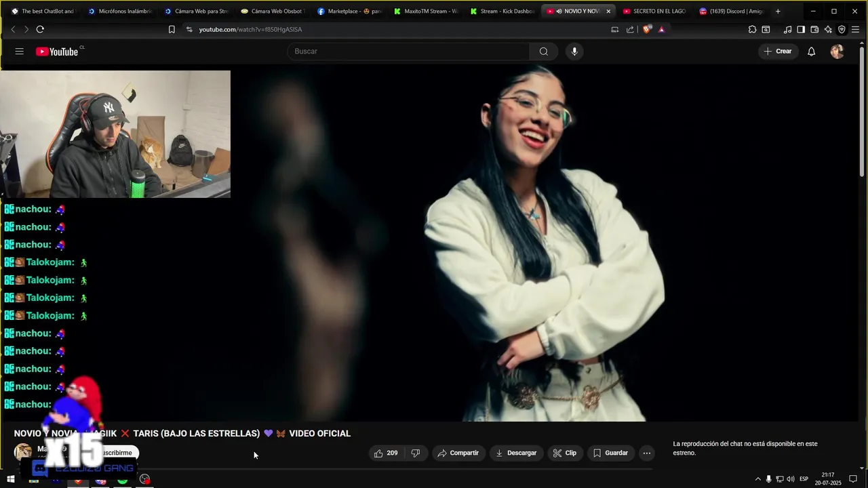Open OBS Studio on taskbar

pyautogui.click(x=144, y=479)
